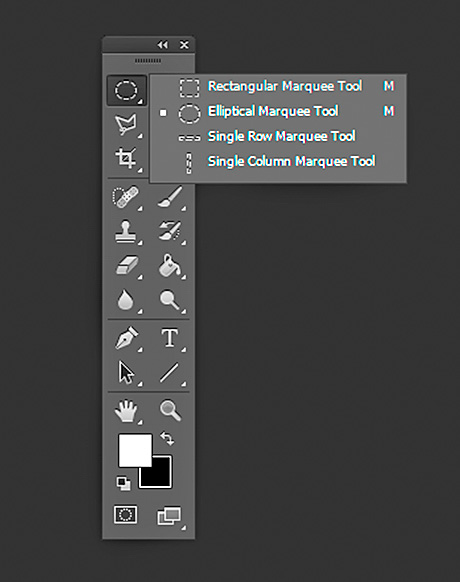Swap foreground and background colors
The width and height of the screenshot is (460, 582).
(167, 438)
